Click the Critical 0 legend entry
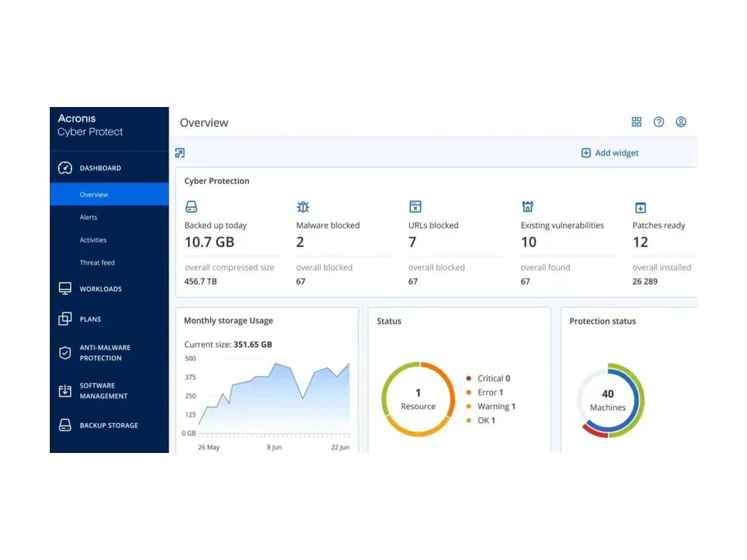Viewport: 747px width, 560px height. tap(488, 378)
